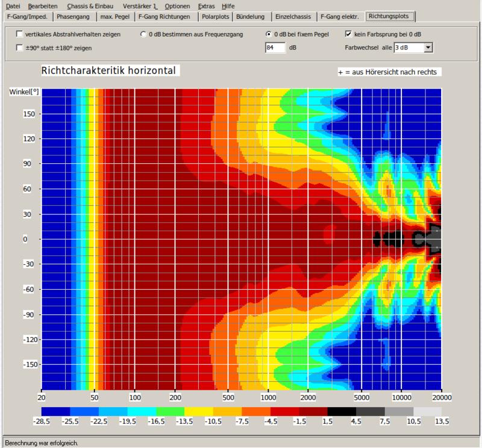Open the Extras menu
The height and width of the screenshot is (448, 482).
pyautogui.click(x=206, y=5)
